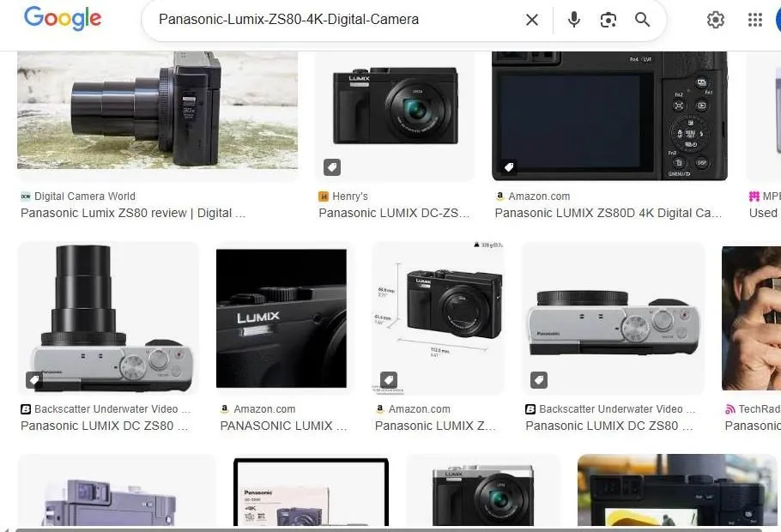The image size is (781, 532).
Task: Open Digital Camera World source link
Action: coord(78,196)
